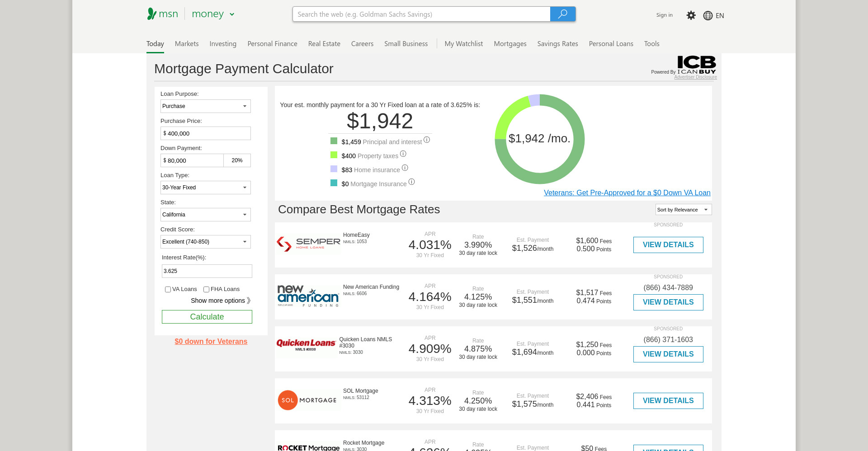The image size is (868, 451).
Task: Open Personal Loans tab
Action: point(611,44)
